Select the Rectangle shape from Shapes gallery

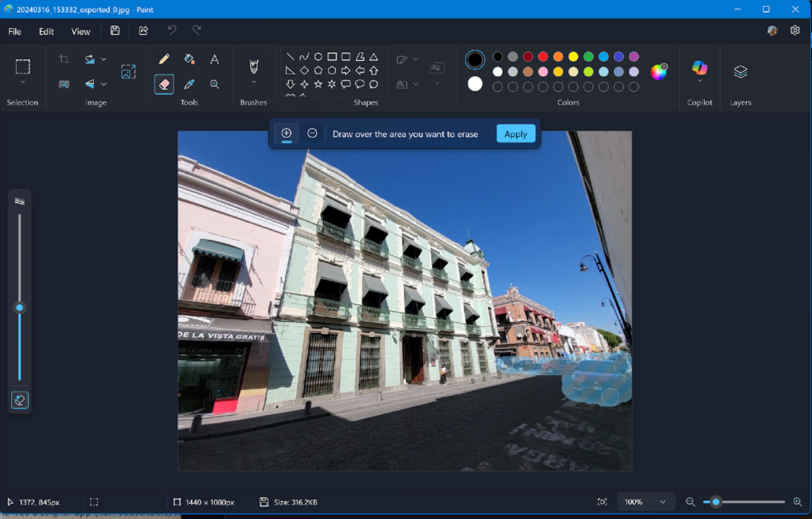[333, 56]
